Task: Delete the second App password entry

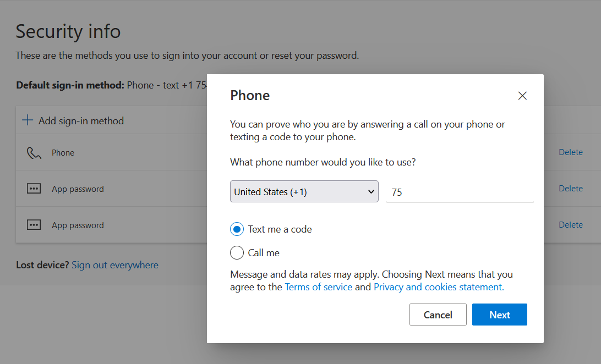Action: pyautogui.click(x=571, y=224)
